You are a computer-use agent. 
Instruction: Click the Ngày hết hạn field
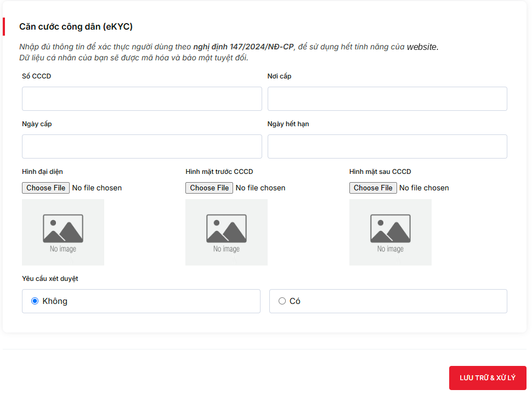[387, 146]
